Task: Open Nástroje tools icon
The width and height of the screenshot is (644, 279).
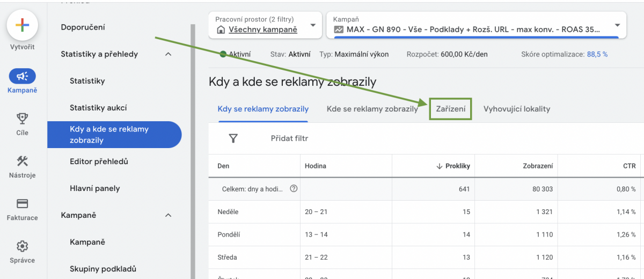Action: (x=22, y=161)
